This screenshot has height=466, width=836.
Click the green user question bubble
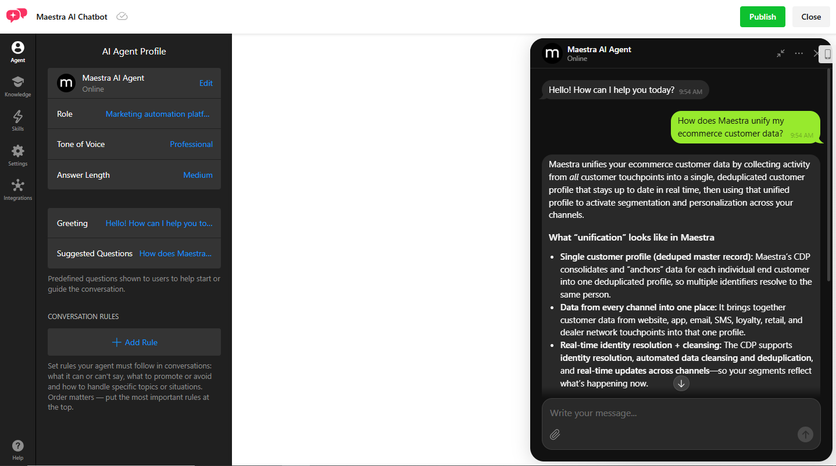tap(745, 127)
